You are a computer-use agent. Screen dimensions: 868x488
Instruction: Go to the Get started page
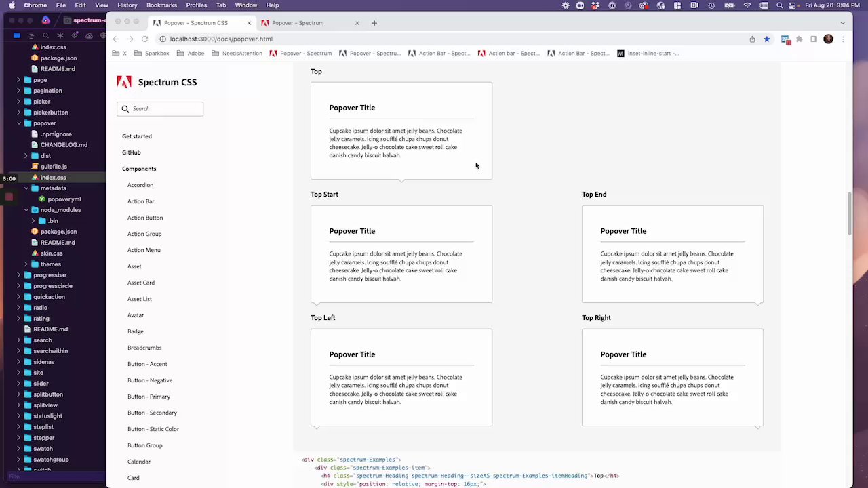137,136
